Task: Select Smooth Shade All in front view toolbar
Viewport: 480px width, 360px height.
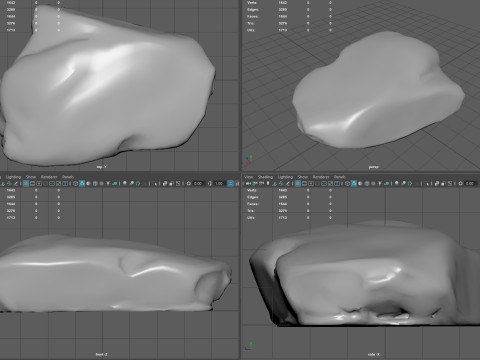Action: 82,183
